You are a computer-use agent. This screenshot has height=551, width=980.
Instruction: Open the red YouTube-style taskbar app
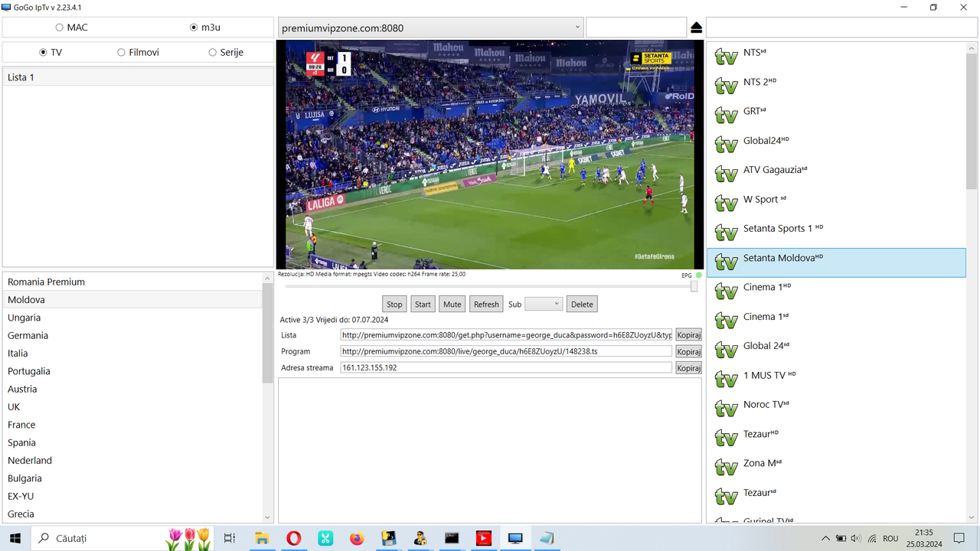click(x=484, y=538)
